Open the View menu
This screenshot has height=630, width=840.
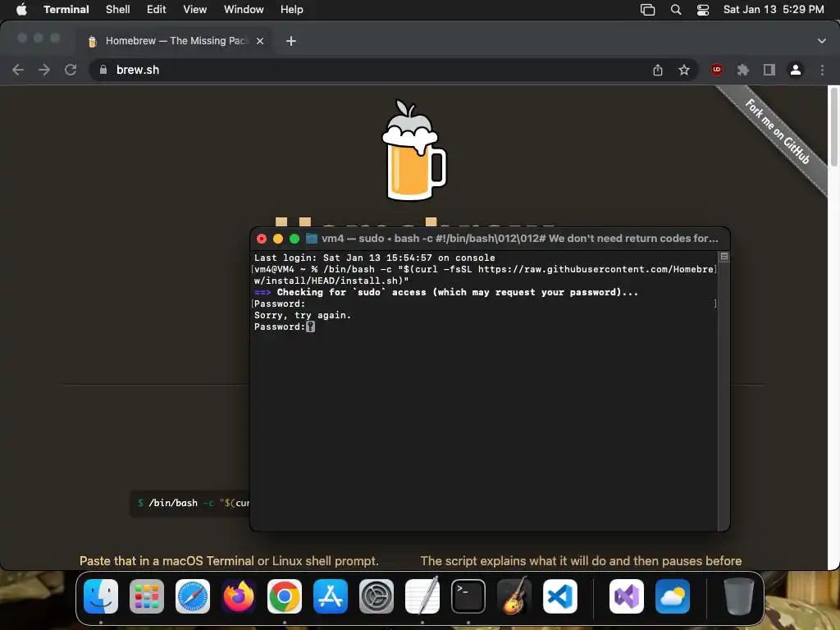coord(195,9)
